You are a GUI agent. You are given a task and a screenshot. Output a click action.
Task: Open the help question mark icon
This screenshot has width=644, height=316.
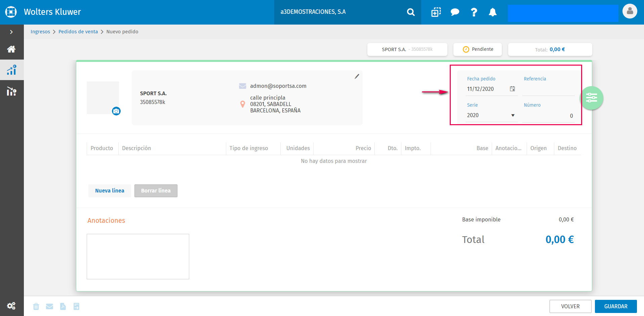point(474,12)
